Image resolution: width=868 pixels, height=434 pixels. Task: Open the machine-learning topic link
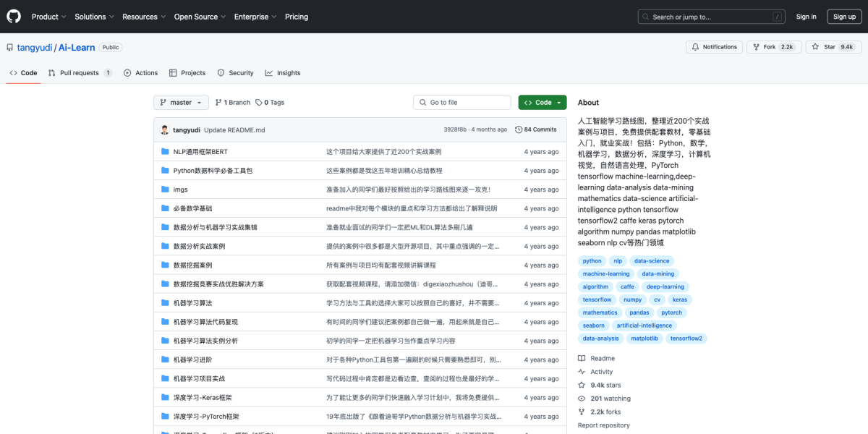[606, 273]
